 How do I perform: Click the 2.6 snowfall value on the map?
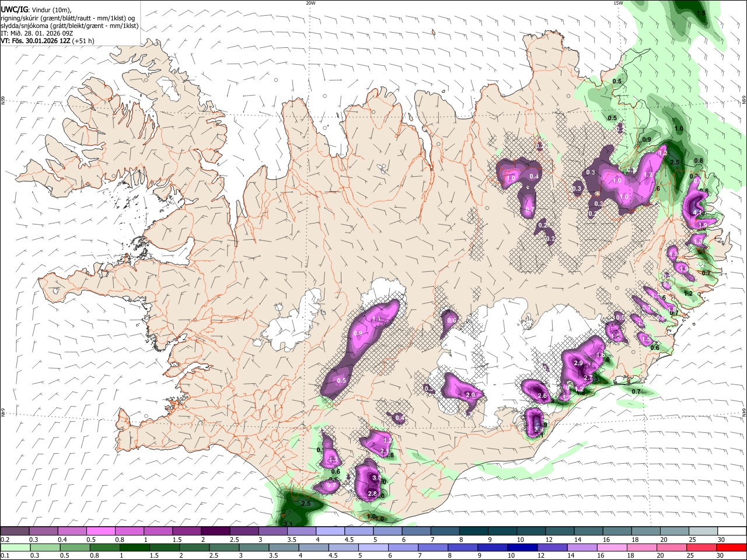(x=542, y=396)
